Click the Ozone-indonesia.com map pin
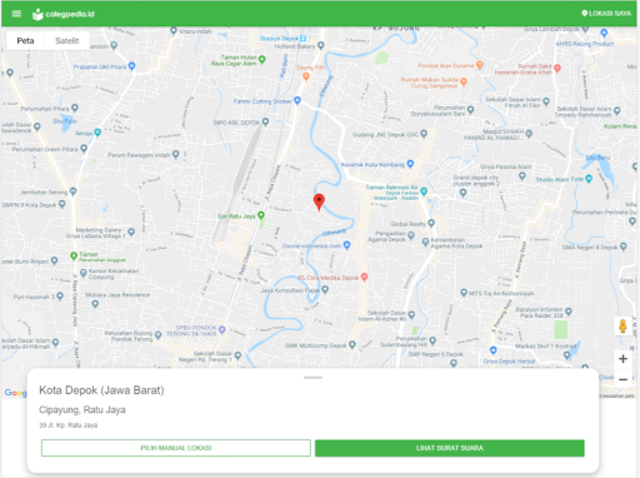640x478 pixels. (347, 245)
